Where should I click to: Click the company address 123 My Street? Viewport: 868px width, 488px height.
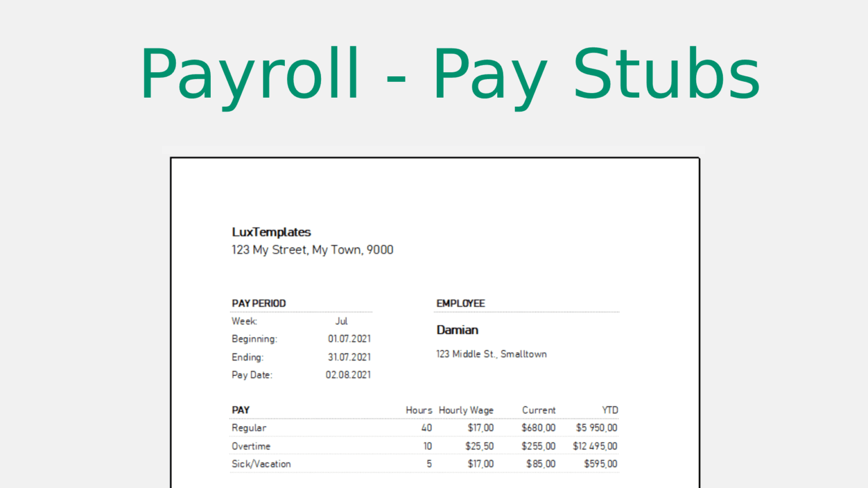point(313,250)
